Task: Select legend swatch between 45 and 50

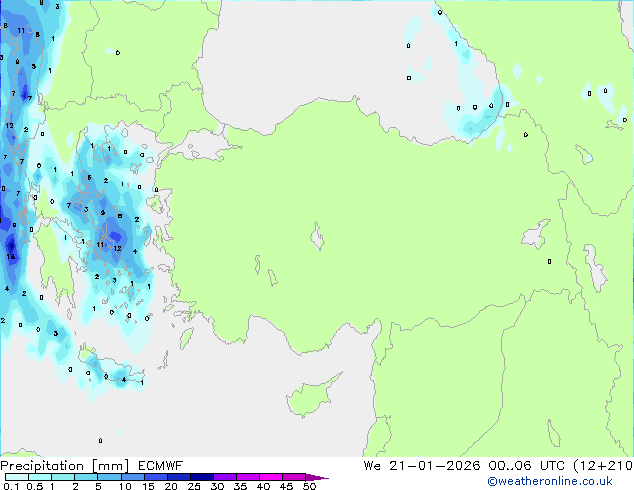Action: tap(294, 477)
